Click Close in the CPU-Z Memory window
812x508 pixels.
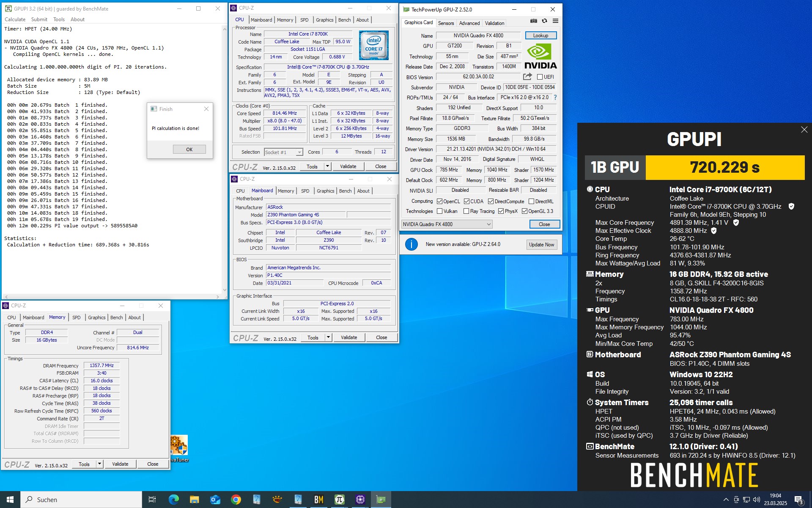pyautogui.click(x=153, y=464)
